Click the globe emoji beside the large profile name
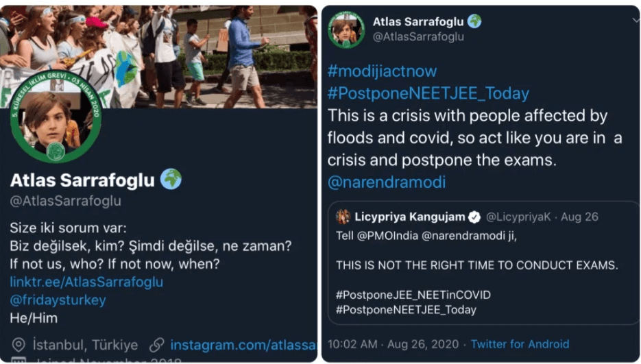Viewport: 641px width, 364px height. click(x=171, y=180)
